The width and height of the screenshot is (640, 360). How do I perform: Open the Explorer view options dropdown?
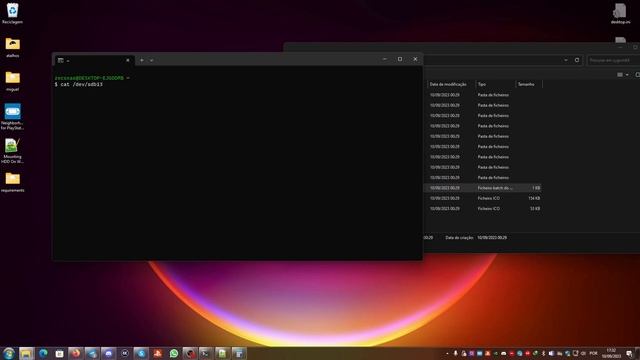(623, 75)
